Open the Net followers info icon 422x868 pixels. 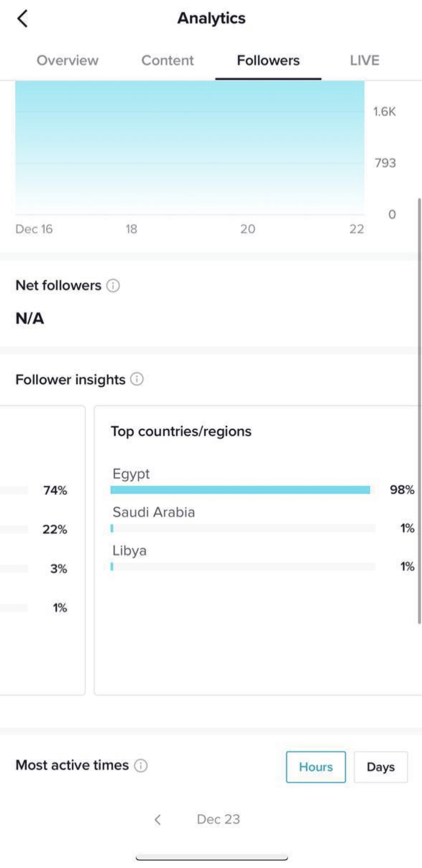pyautogui.click(x=113, y=285)
